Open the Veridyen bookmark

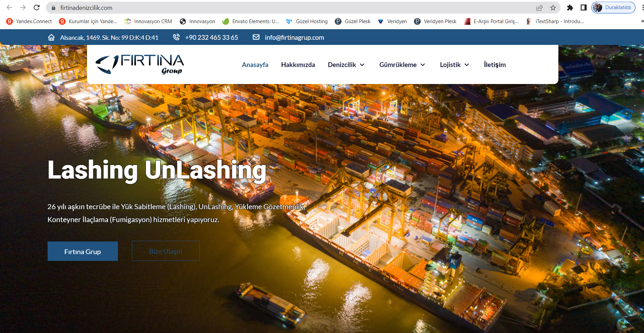pyautogui.click(x=392, y=21)
